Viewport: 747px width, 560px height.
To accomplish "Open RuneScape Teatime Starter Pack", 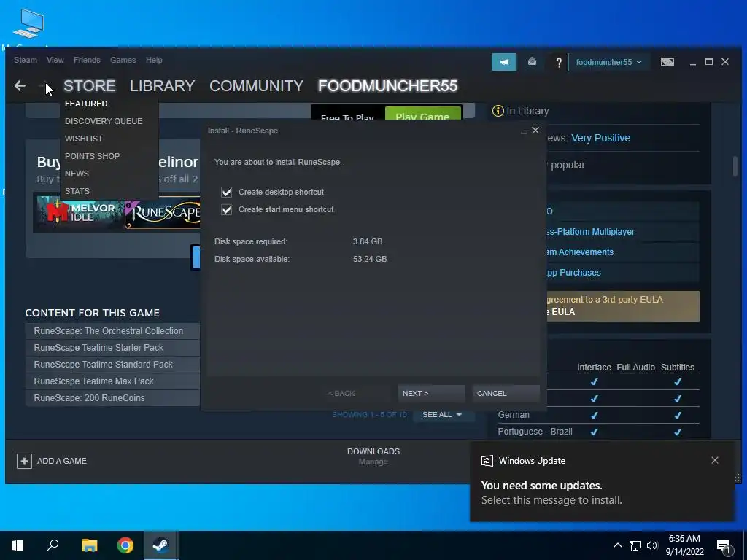I will (112, 348).
